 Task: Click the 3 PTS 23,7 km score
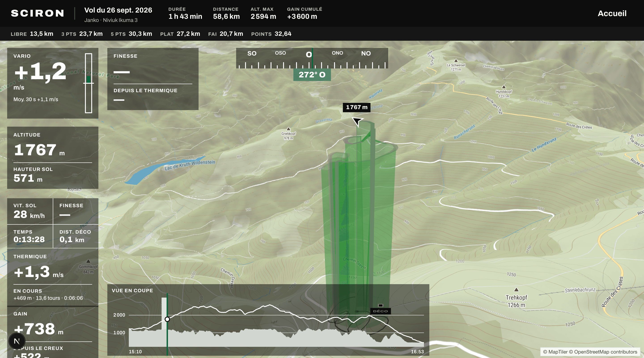point(82,34)
